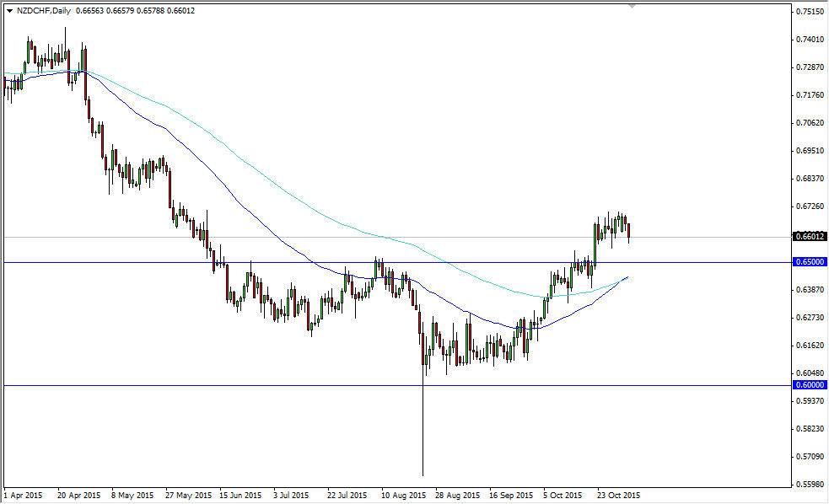Click the 0.68370 price scale value
Screen dimensions: 829x504
click(810, 179)
